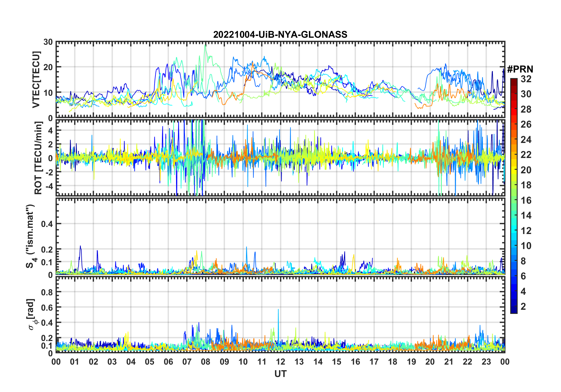Click the VTEC[TECU] y-axis label

[x=36, y=80]
